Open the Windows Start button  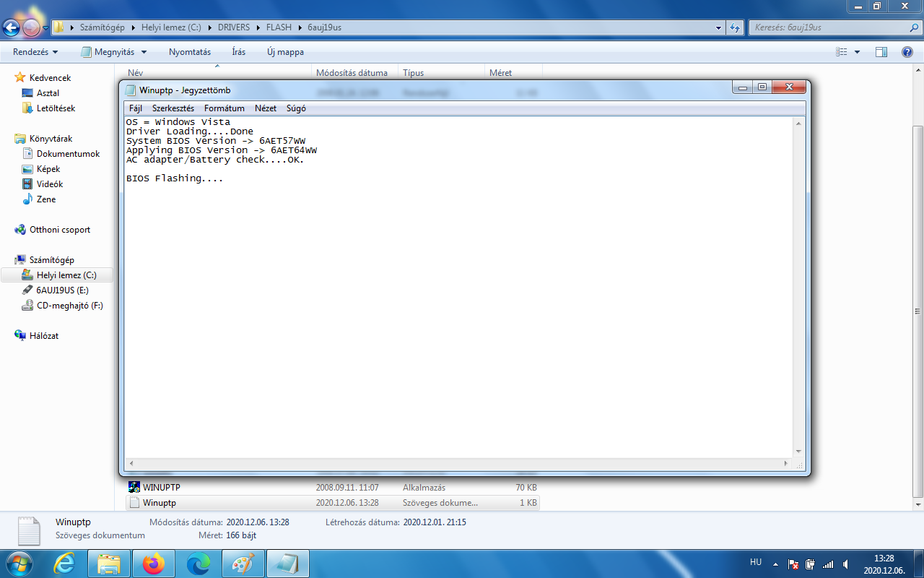click(18, 564)
